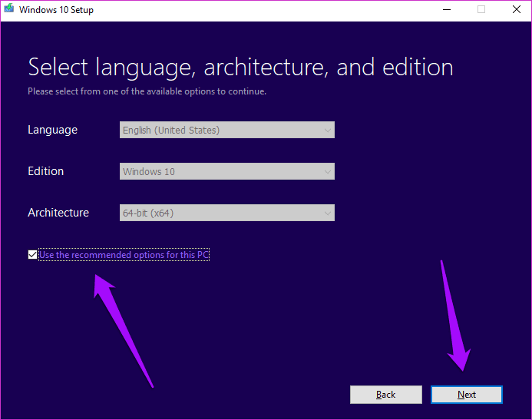Click the 'Select language, architecture, and edition' heading
This screenshot has height=420, width=532.
240,67
